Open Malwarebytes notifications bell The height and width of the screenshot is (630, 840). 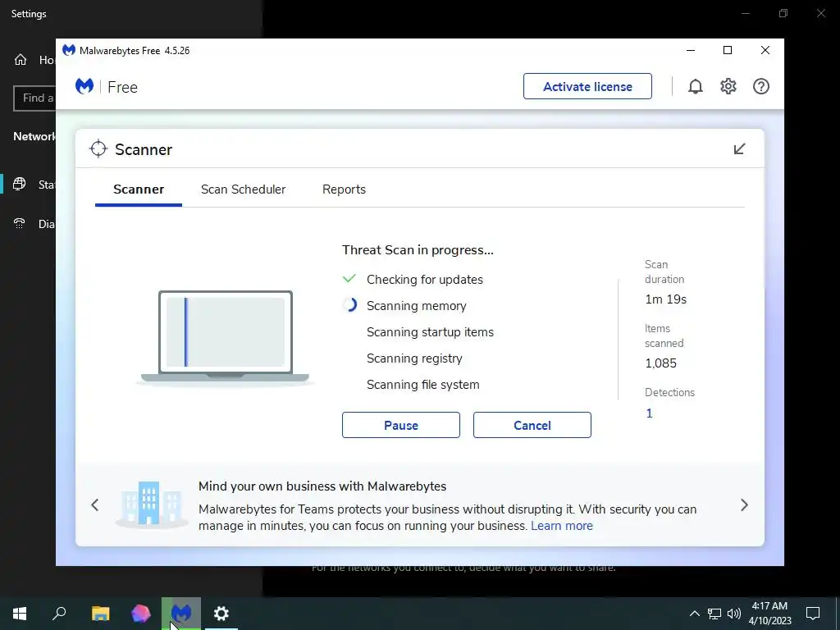(x=696, y=86)
